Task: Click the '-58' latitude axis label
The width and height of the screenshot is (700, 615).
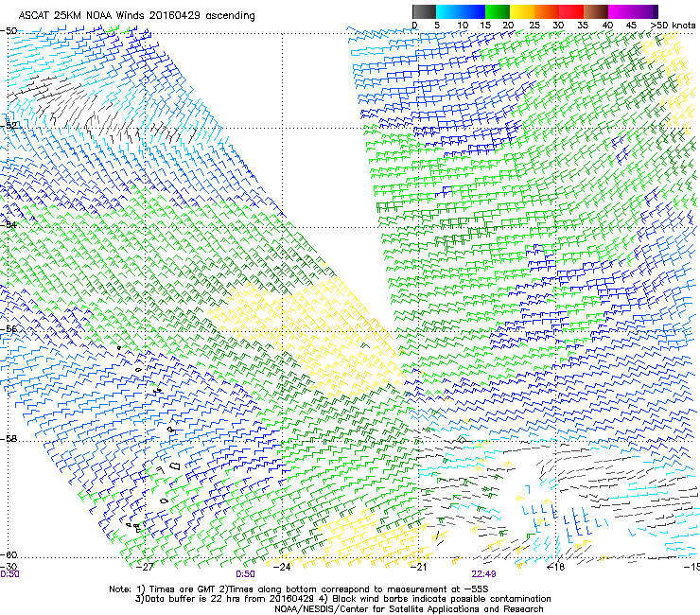Action: [x=9, y=439]
